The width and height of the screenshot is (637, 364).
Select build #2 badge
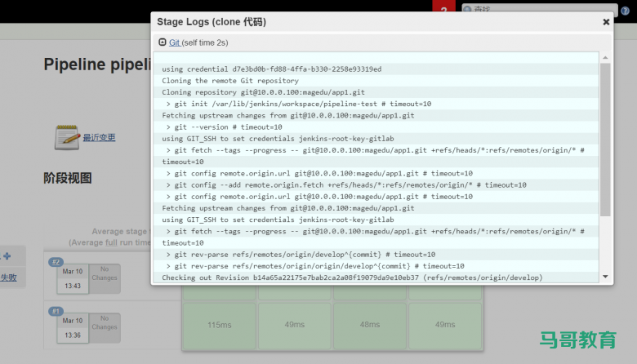click(56, 262)
